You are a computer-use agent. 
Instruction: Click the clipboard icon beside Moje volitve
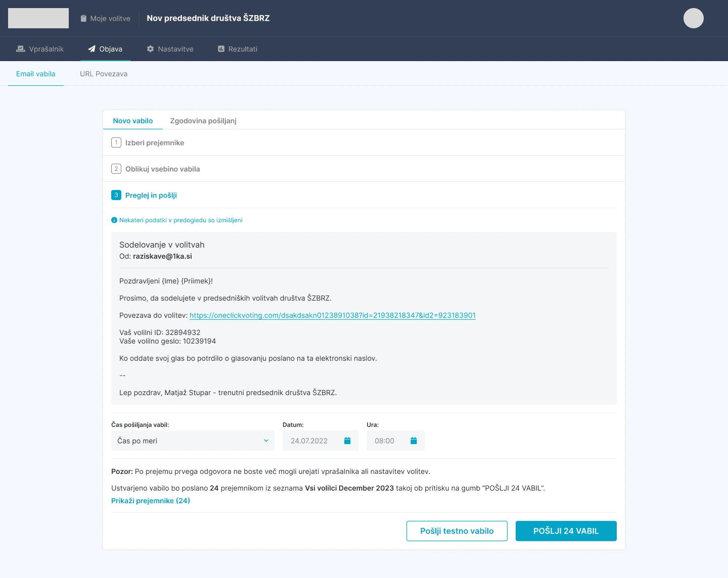(x=83, y=18)
